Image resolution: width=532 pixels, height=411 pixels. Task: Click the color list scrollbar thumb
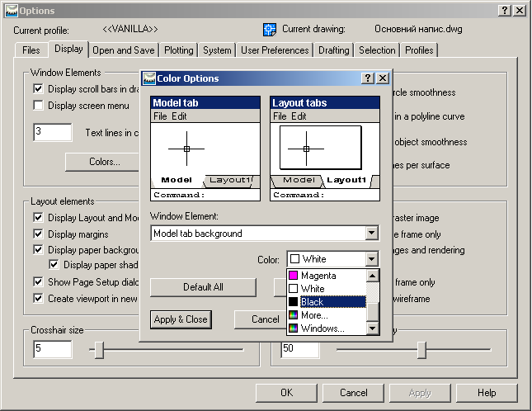[x=373, y=312]
